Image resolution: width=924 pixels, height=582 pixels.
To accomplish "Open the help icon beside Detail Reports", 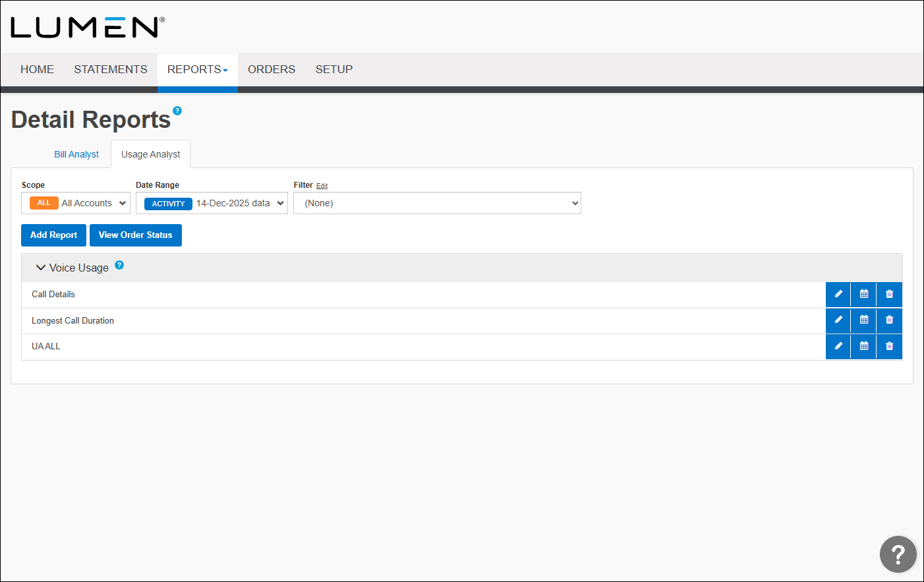I will [177, 110].
